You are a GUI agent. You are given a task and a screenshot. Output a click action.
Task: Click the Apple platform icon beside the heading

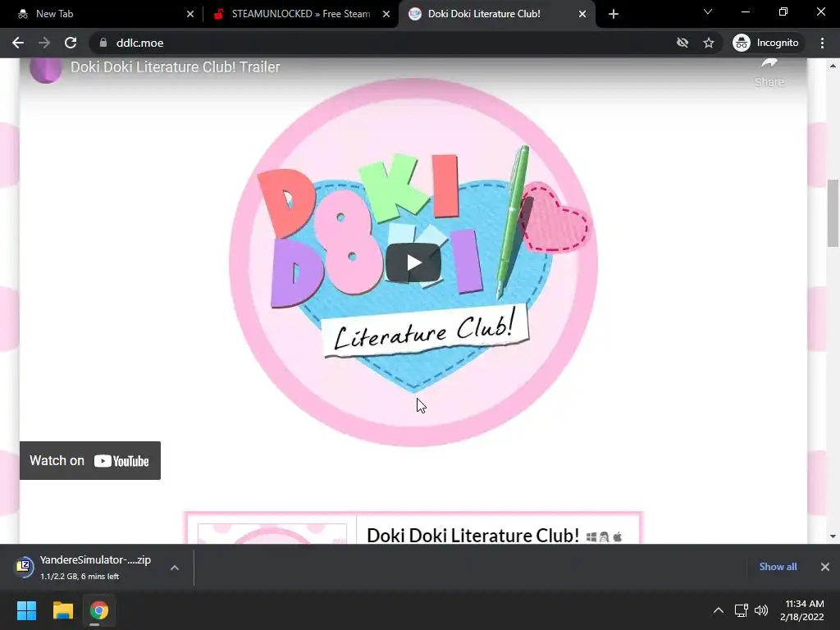(x=617, y=536)
